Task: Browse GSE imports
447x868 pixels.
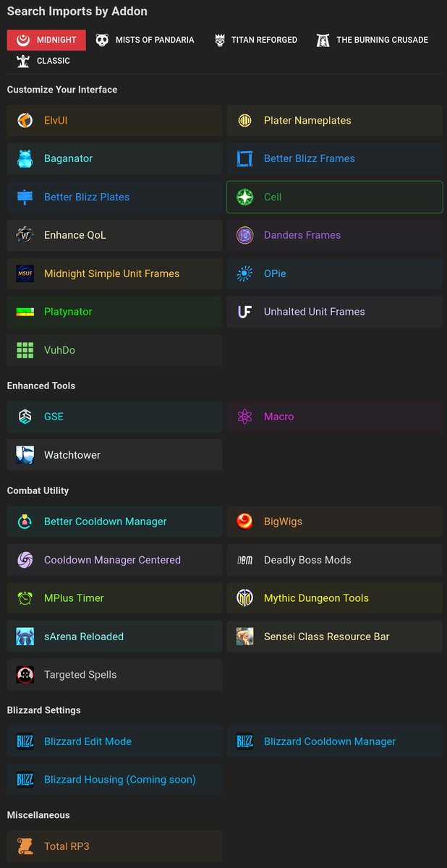Action: point(115,417)
